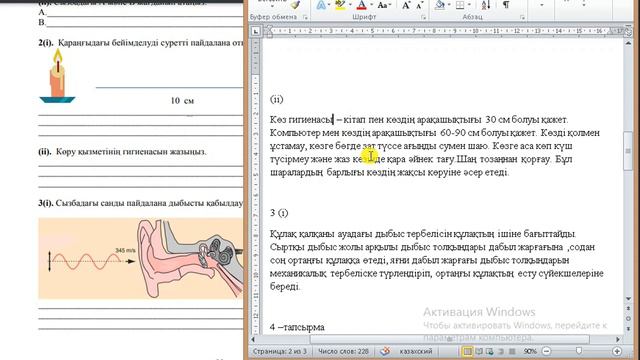Click the horizontal scrollbar thumb
Screen dimensions: 640x360
point(449,339)
